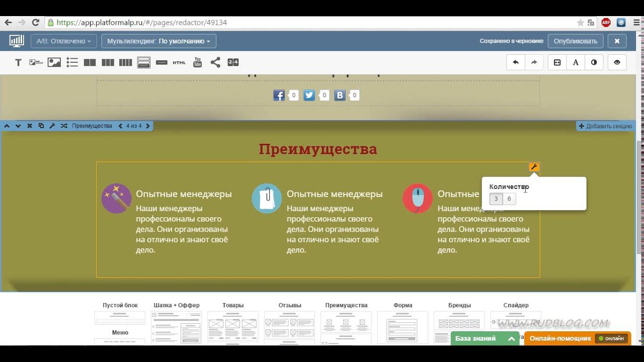
Task: Click the Опубликовать button
Action: [576, 41]
